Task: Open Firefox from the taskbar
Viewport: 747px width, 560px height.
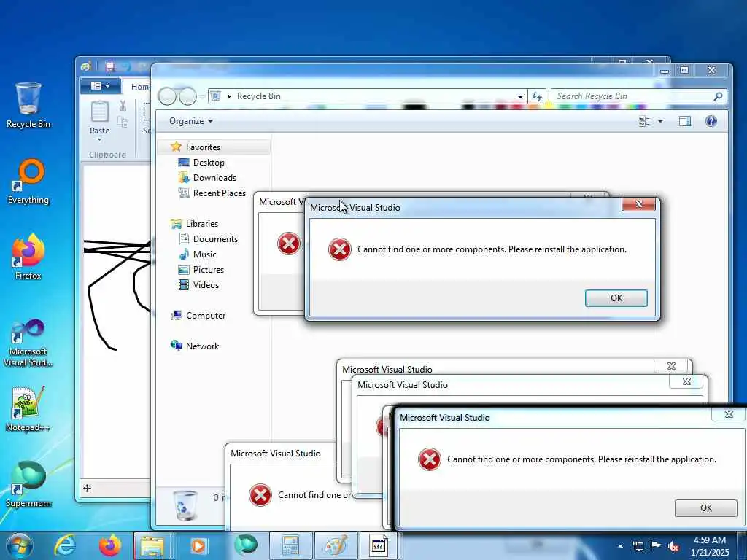Action: 109,545
